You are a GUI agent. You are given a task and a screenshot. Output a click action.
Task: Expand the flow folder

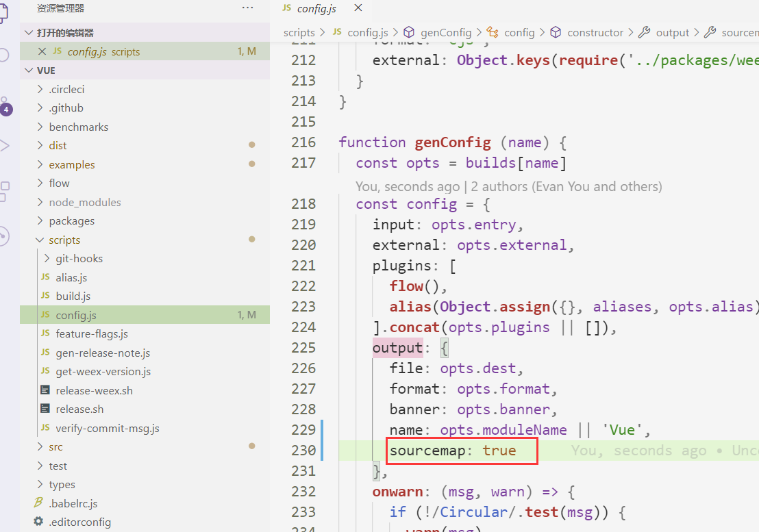click(59, 183)
